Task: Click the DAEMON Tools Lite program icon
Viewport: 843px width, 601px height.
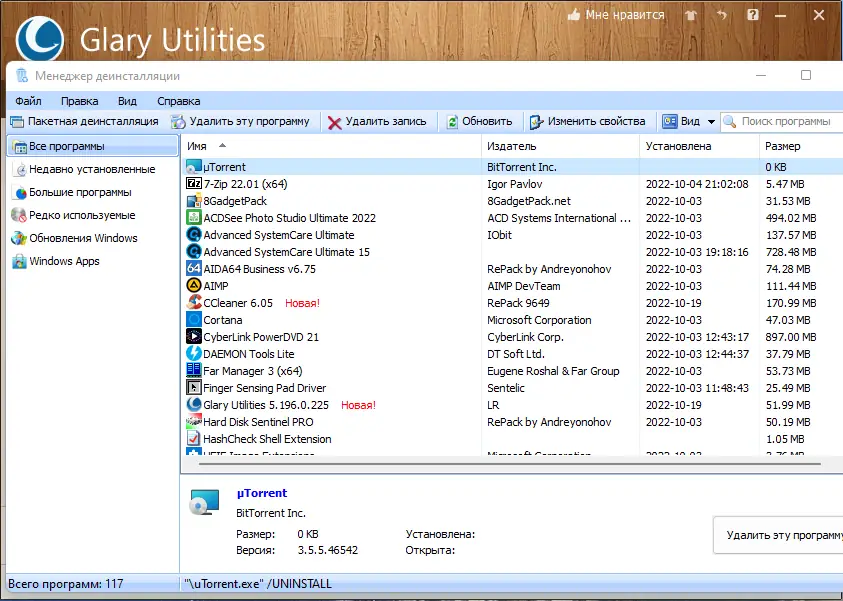Action: [195, 354]
